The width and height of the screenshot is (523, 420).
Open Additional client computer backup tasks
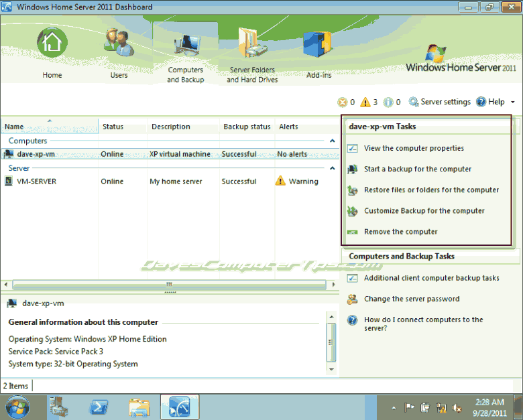point(432,278)
